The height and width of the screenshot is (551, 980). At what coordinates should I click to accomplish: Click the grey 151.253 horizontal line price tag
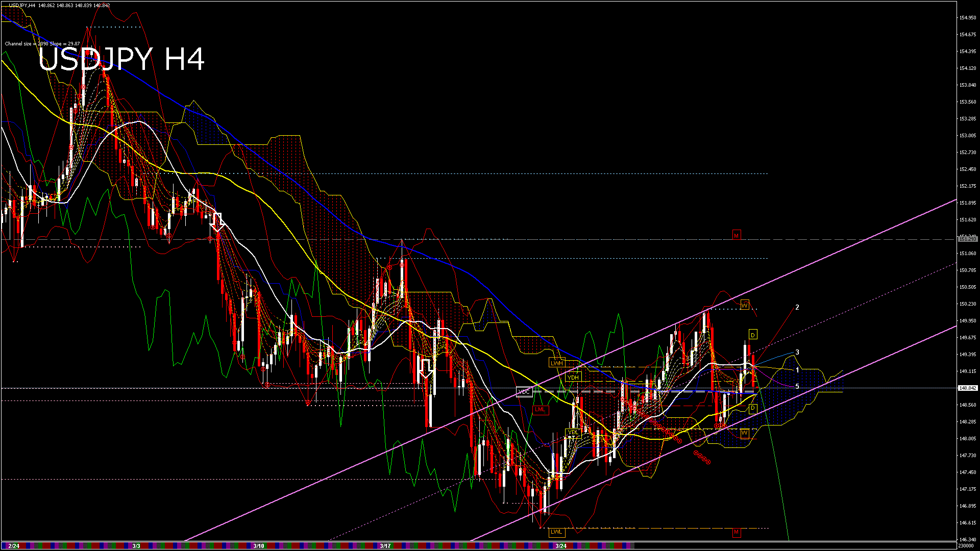968,239
